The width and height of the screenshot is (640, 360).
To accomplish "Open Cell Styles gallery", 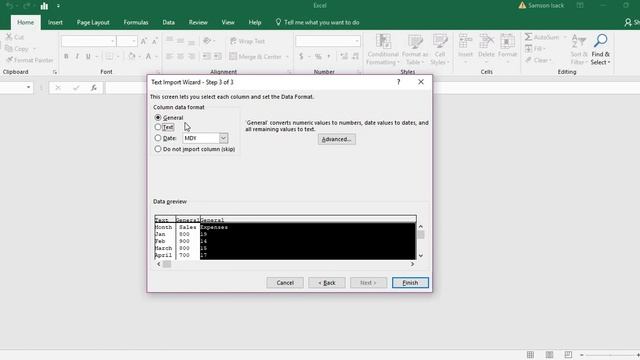I will click(x=440, y=50).
